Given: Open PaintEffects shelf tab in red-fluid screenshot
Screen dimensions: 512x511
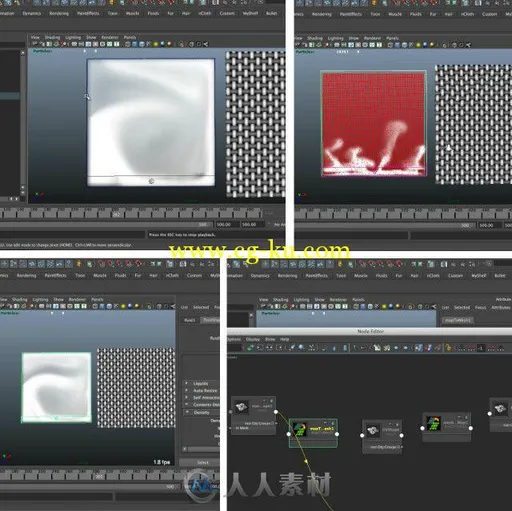Looking at the screenshot, I should pyautogui.click(x=351, y=14).
